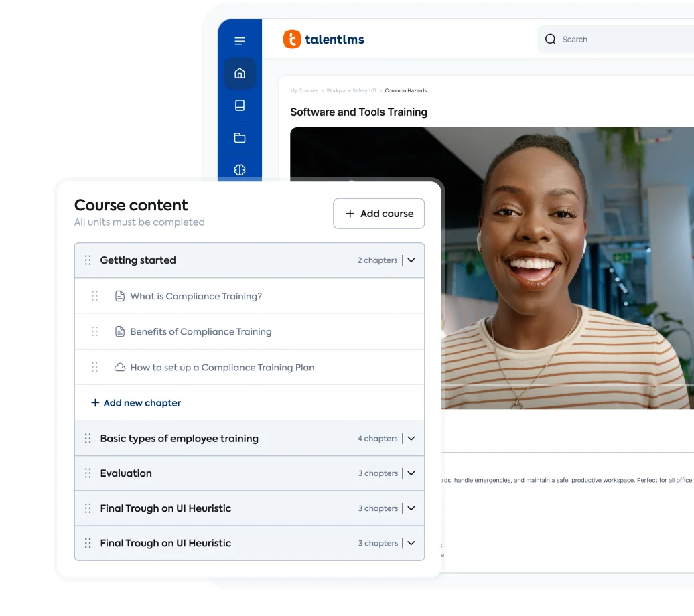694x616 pixels.
Task: Click the TalentLMS logo
Action: point(324,40)
